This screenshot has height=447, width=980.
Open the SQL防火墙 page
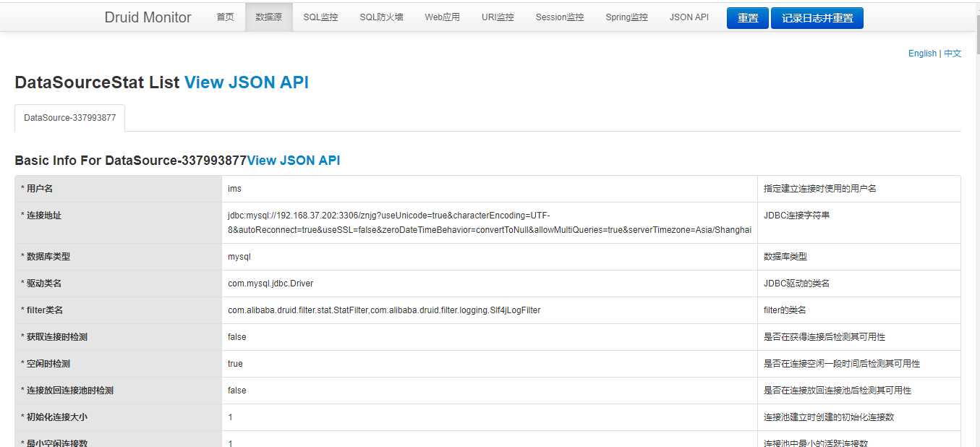click(381, 17)
